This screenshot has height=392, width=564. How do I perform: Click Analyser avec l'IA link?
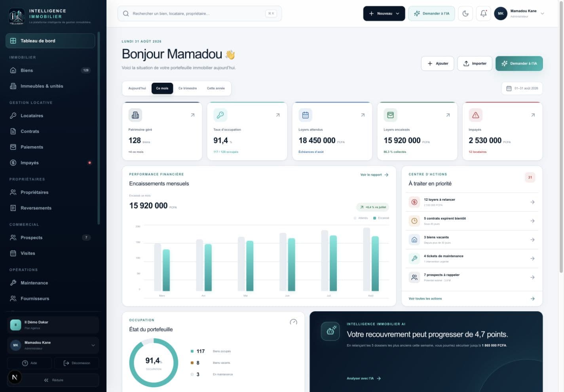[x=364, y=379]
